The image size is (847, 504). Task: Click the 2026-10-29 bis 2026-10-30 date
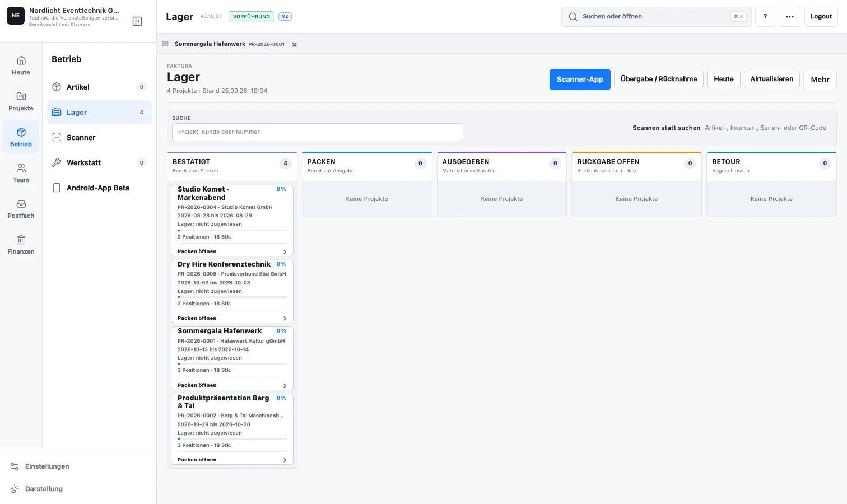[214, 424]
